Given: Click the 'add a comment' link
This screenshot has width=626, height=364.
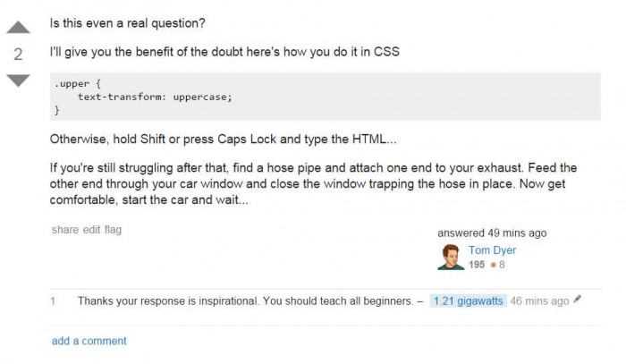Looking at the screenshot, I should pos(89,341).
